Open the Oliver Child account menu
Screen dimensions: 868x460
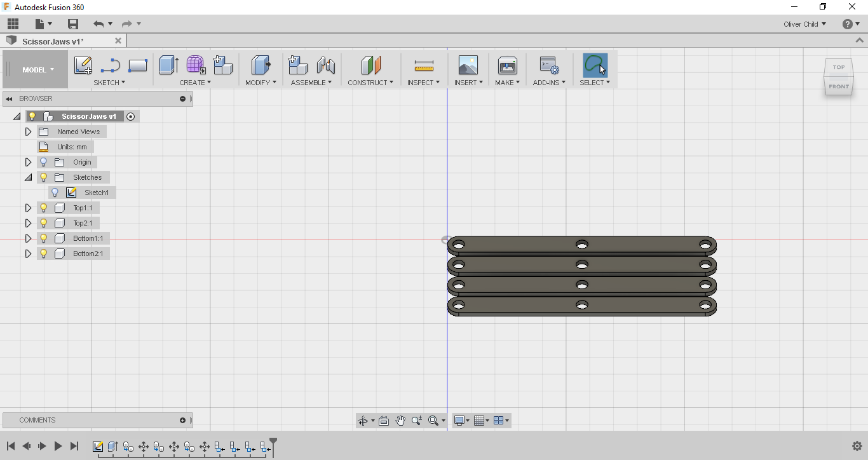804,24
